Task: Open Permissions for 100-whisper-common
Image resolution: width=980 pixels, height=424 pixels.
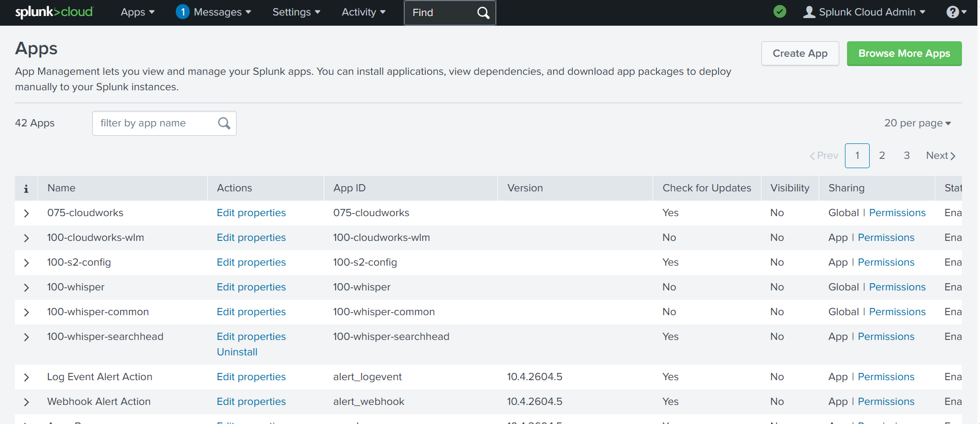Action: click(x=898, y=312)
